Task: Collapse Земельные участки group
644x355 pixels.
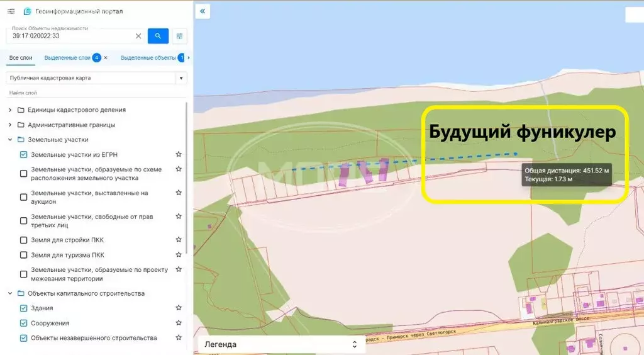Action: [x=10, y=140]
